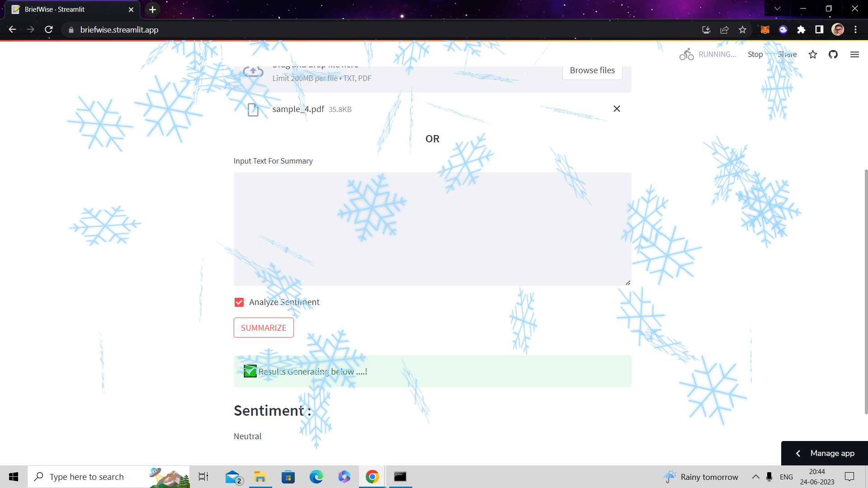The height and width of the screenshot is (488, 868).
Task: Expand the tab search dropdown arrow
Action: (777, 9)
